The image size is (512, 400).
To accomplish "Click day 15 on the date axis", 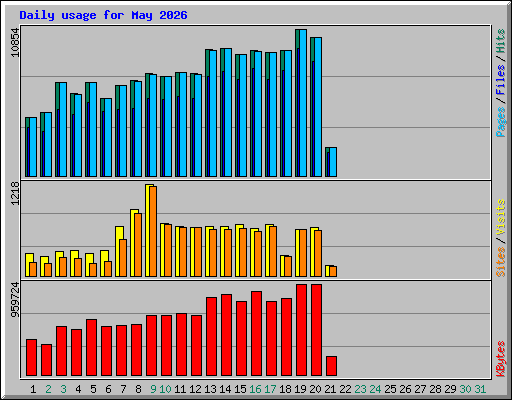I will coord(240,389).
